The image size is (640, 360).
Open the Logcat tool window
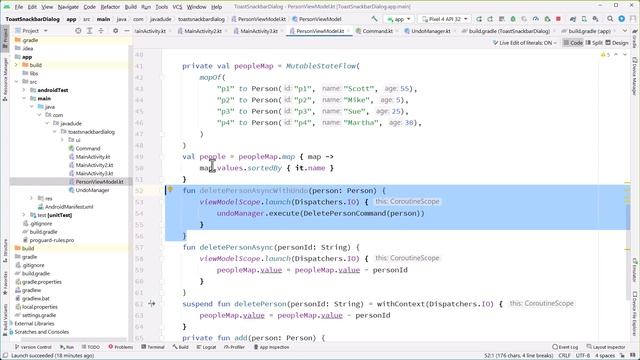point(206,347)
